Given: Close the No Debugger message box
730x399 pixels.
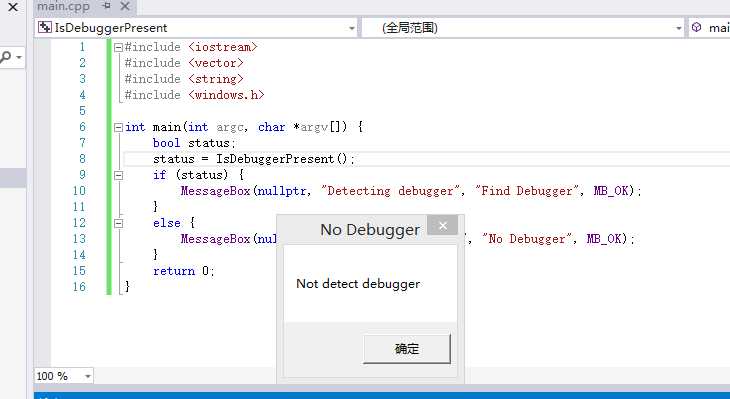Looking at the screenshot, I should (x=442, y=226).
